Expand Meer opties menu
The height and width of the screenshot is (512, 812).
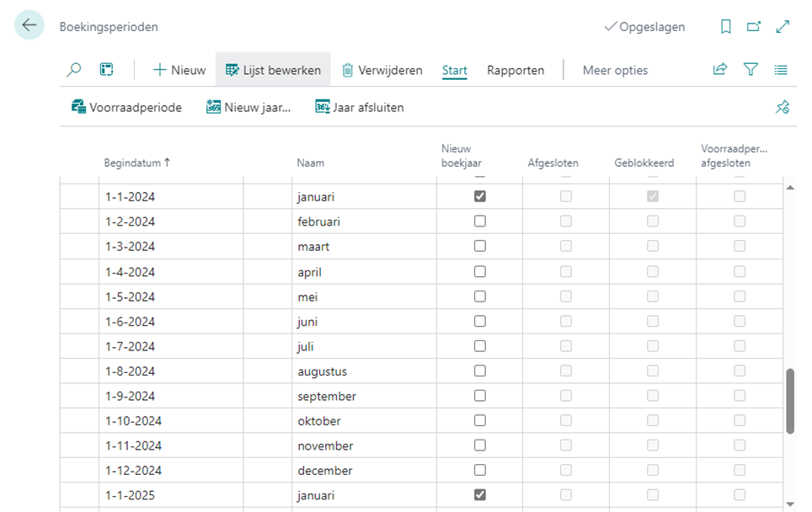(615, 70)
